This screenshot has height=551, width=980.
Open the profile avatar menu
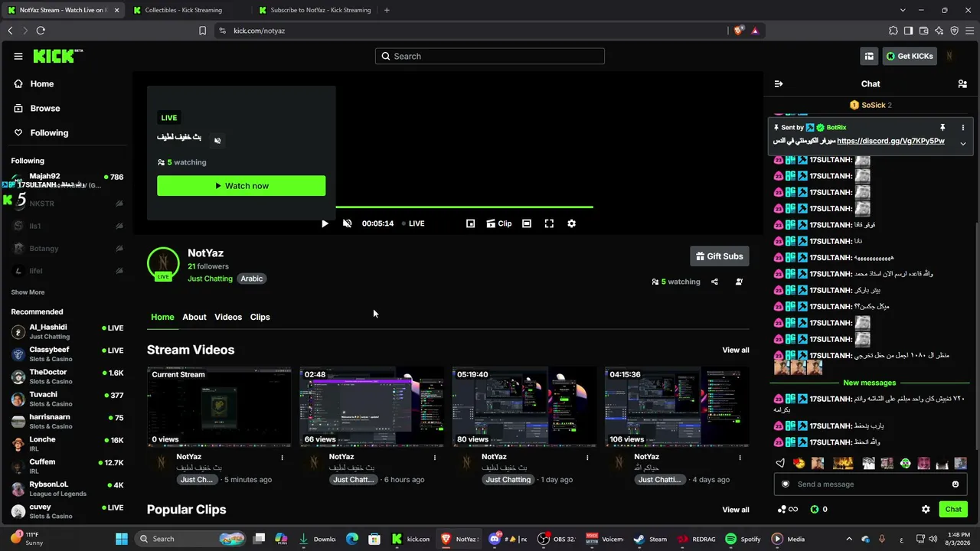tap(950, 56)
